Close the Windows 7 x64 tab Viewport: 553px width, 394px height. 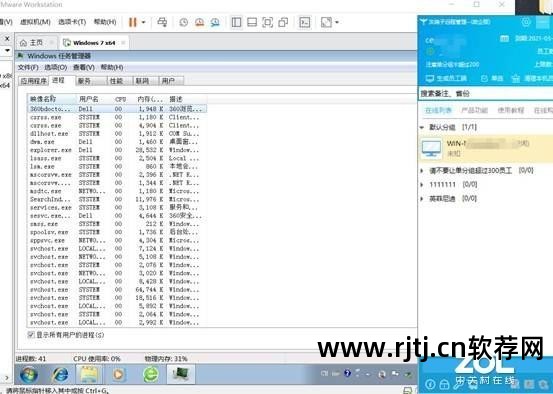tap(123, 43)
